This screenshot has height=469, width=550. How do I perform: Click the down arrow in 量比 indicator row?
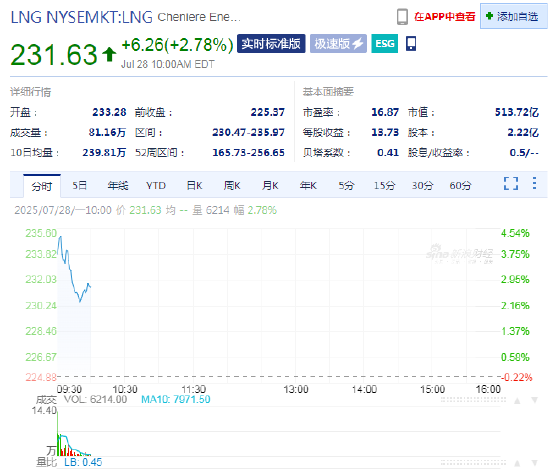click(535, 463)
